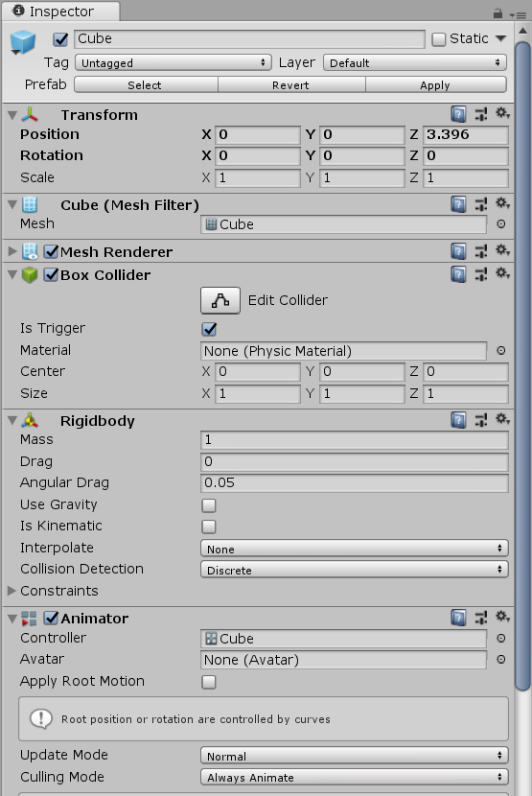Enable Use Gravity checkbox

click(x=209, y=505)
